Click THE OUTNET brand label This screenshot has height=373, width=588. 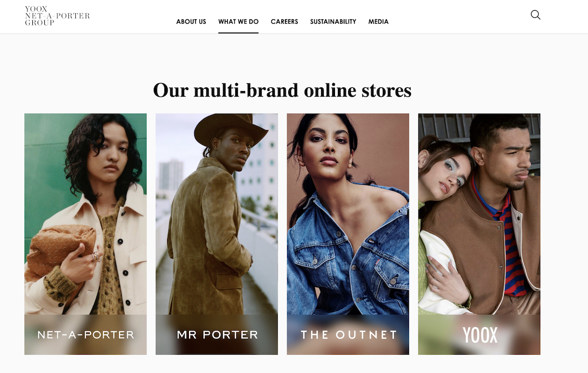(348, 334)
